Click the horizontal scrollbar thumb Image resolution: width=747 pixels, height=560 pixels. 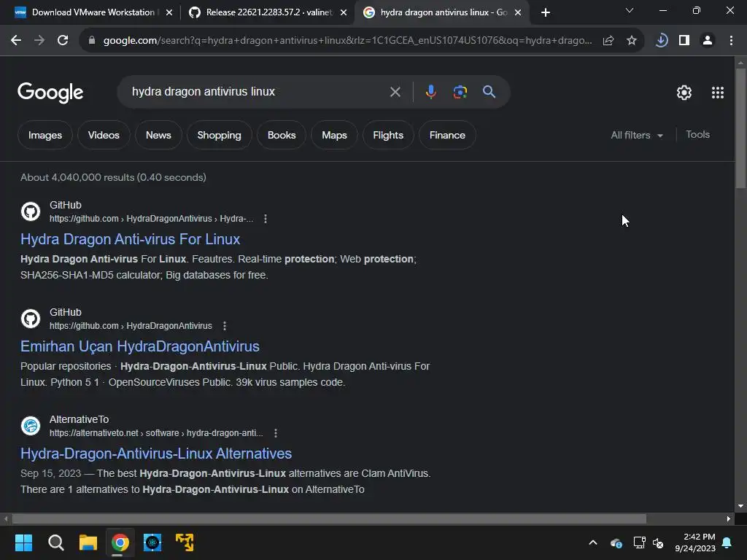click(x=329, y=518)
